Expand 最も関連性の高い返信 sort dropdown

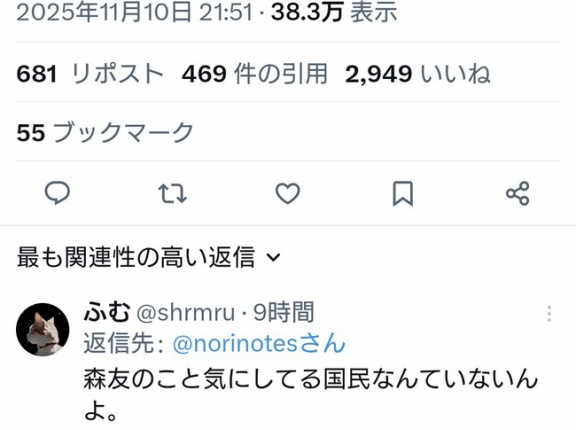click(149, 257)
